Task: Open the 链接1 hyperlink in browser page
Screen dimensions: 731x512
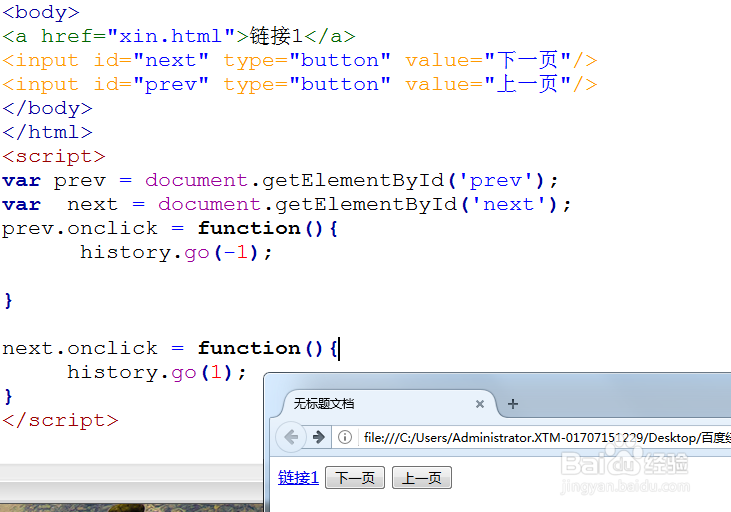Action: tap(298, 477)
